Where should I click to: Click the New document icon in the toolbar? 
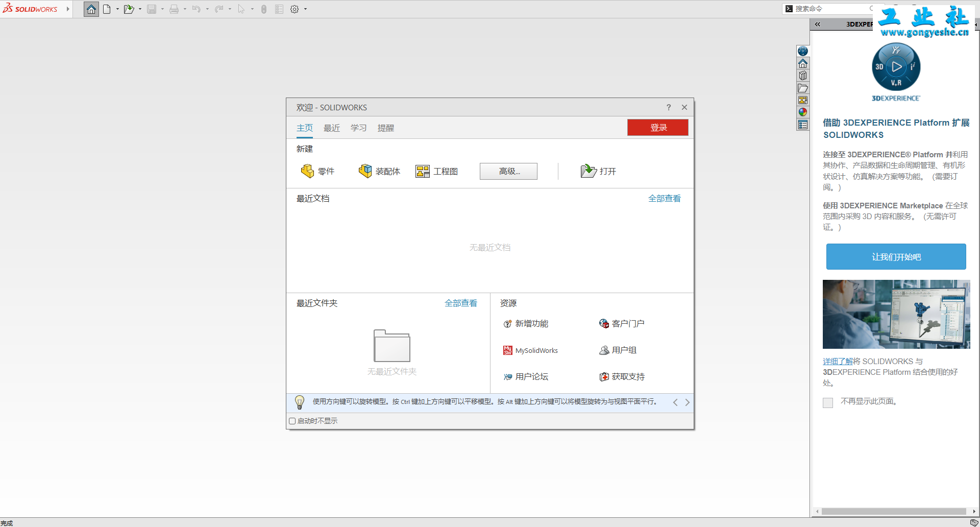pos(107,9)
